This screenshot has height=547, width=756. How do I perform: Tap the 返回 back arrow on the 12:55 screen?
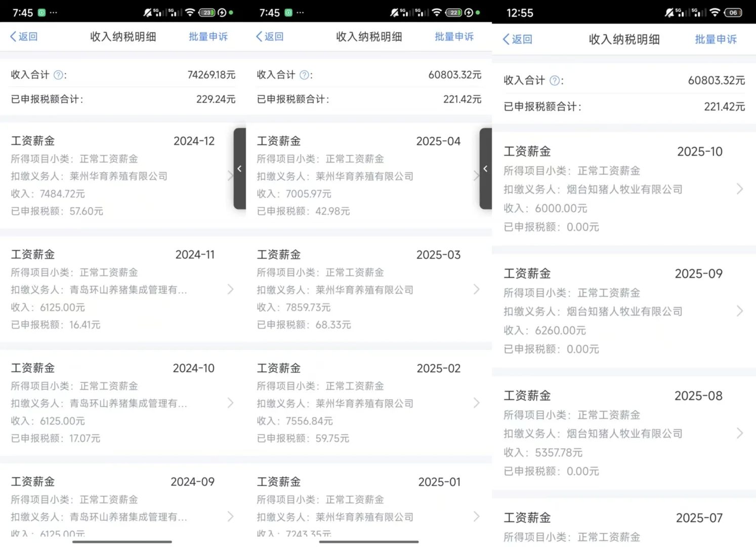(x=517, y=40)
